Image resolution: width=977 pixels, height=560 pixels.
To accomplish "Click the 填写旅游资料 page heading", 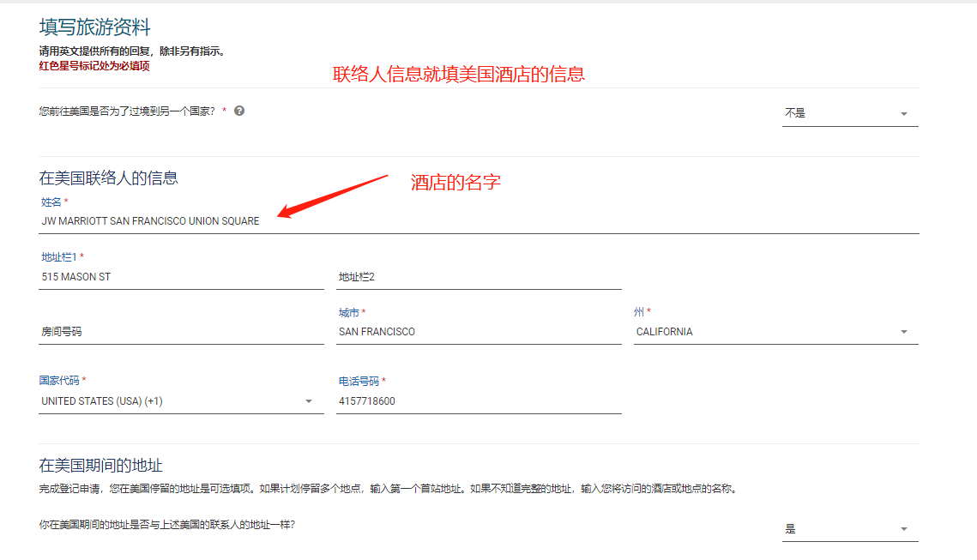I will tap(94, 27).
